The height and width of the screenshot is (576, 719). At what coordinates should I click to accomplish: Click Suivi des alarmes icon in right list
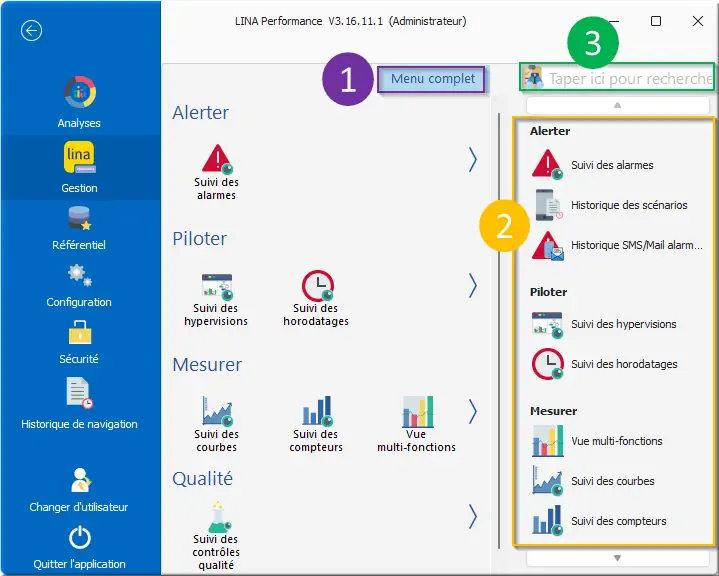click(547, 165)
